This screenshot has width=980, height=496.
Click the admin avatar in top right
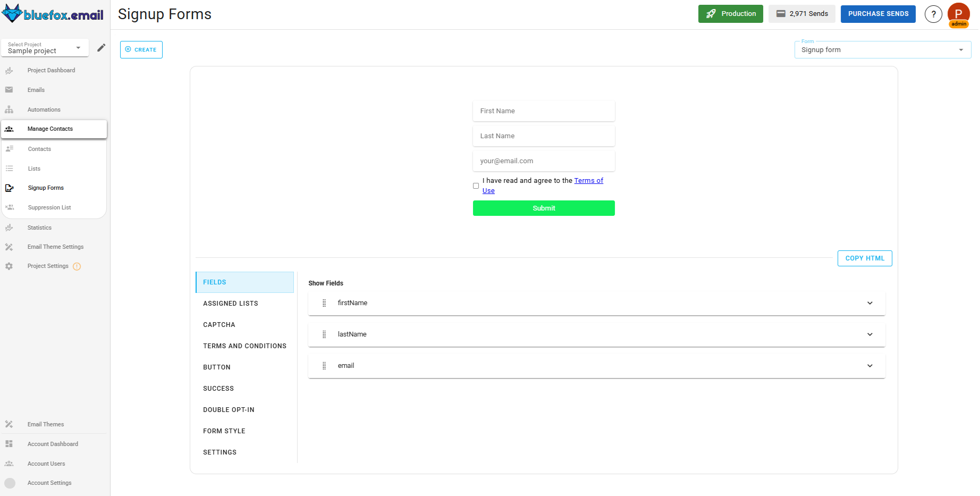coord(959,14)
